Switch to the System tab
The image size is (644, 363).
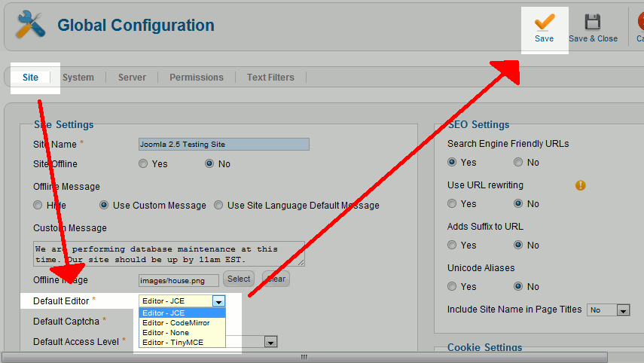pos(78,78)
